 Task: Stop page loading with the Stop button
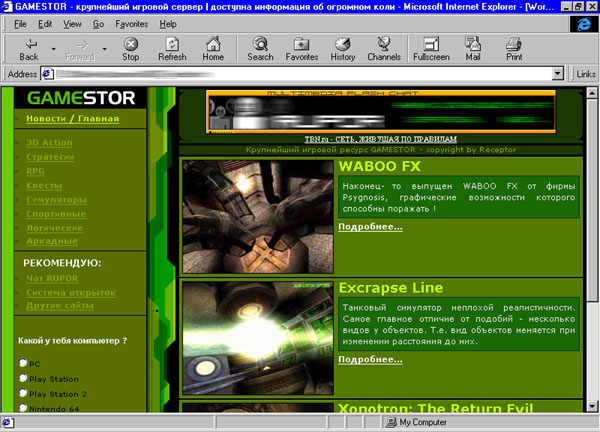(130, 49)
